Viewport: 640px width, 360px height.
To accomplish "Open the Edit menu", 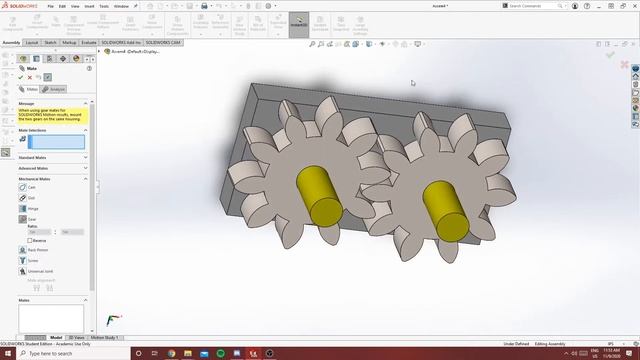I will 62,6.
